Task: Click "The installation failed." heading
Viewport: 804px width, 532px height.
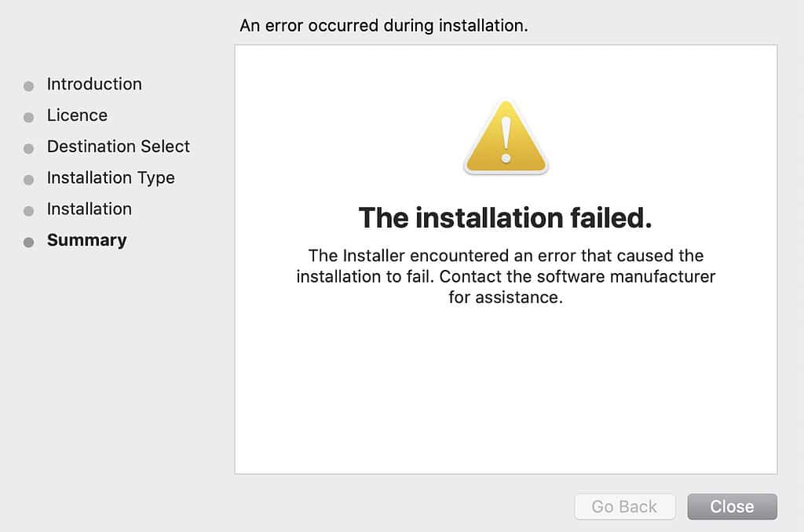Action: [505, 217]
